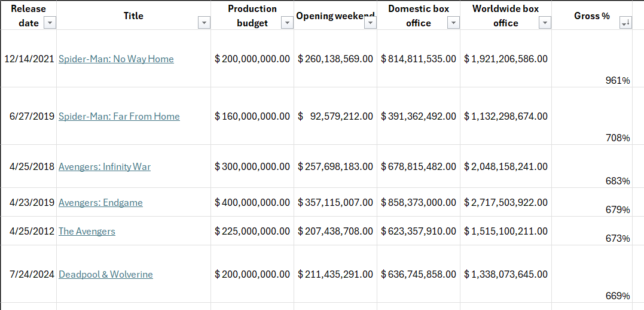Select the 679% gross cell
Viewport: 644px width, 310px height.
tap(592, 202)
